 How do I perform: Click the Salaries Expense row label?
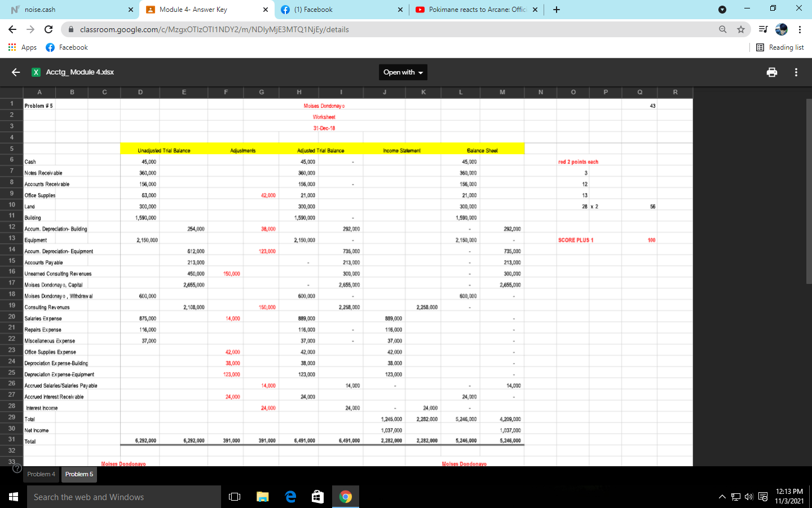click(x=43, y=318)
